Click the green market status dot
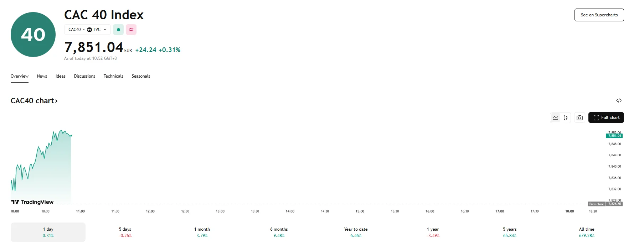Image resolution: width=644 pixels, height=251 pixels. click(x=118, y=30)
